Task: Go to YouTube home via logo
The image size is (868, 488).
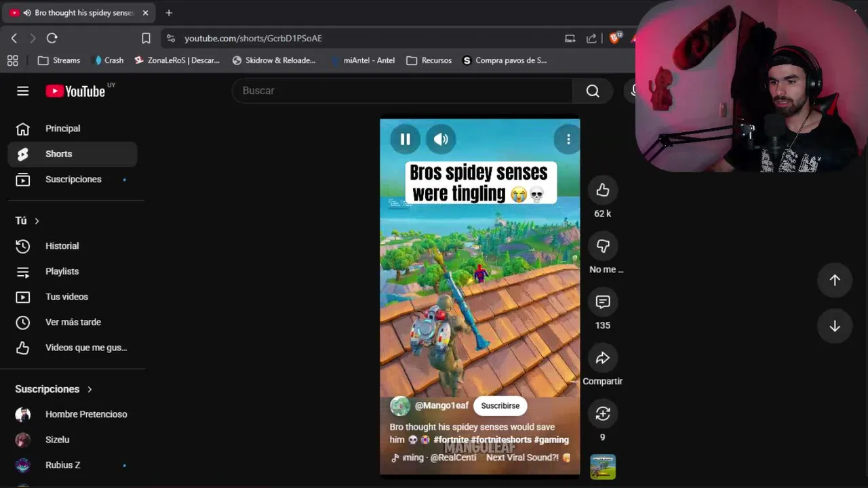Action: click(x=75, y=91)
